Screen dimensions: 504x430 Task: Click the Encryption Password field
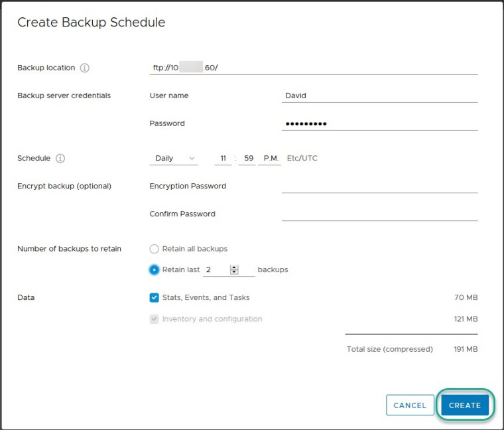(379, 186)
